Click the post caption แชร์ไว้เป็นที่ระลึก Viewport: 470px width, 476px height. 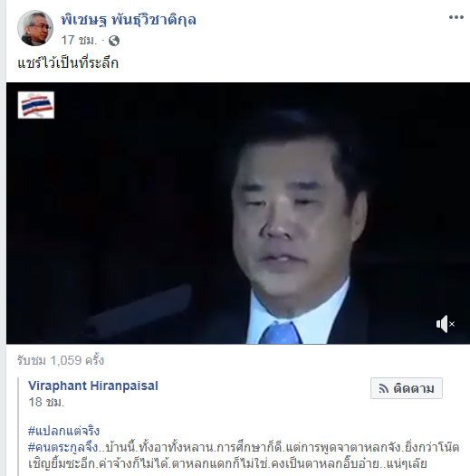pyautogui.click(x=68, y=63)
